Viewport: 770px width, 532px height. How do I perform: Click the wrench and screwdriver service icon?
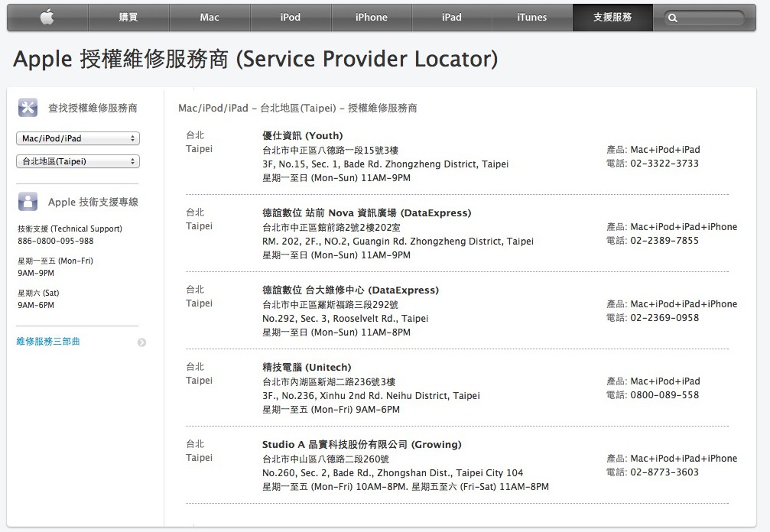28,108
